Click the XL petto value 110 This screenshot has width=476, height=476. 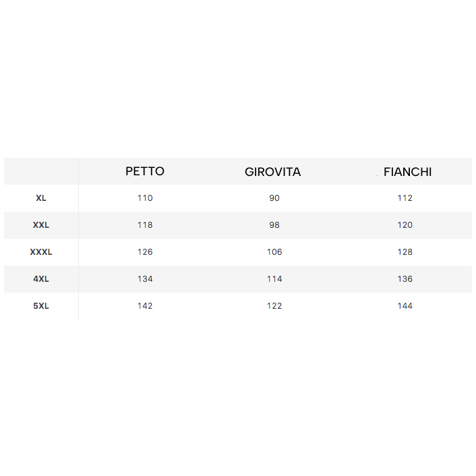pos(145,198)
